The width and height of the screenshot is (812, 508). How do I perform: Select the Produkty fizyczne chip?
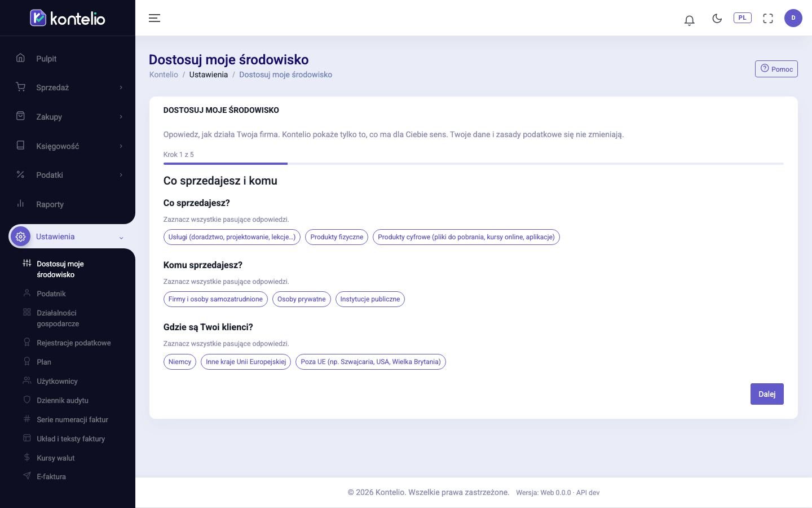click(x=337, y=237)
